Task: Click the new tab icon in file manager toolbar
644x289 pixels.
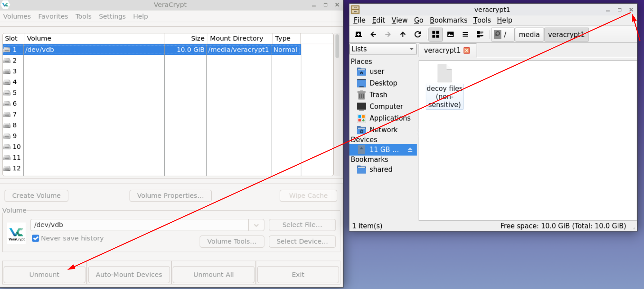Action: [358, 34]
